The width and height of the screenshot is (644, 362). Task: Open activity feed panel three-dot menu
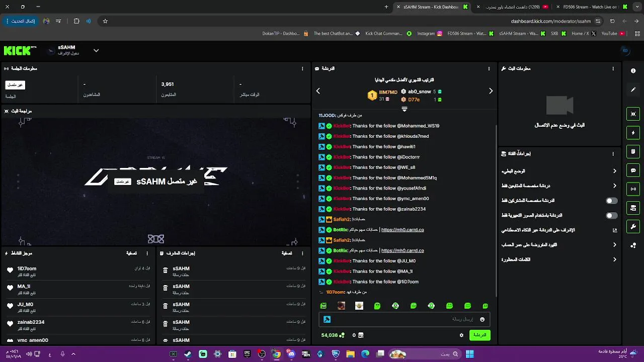click(x=147, y=253)
